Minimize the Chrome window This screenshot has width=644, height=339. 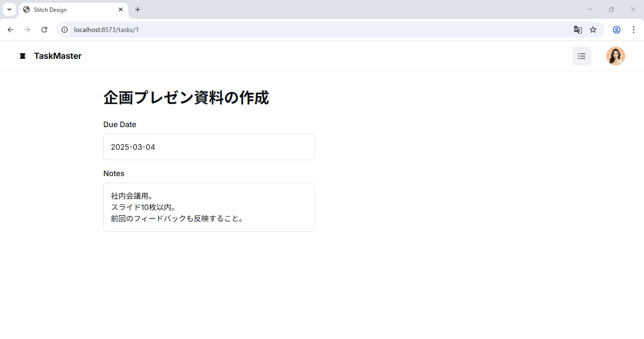590,9
